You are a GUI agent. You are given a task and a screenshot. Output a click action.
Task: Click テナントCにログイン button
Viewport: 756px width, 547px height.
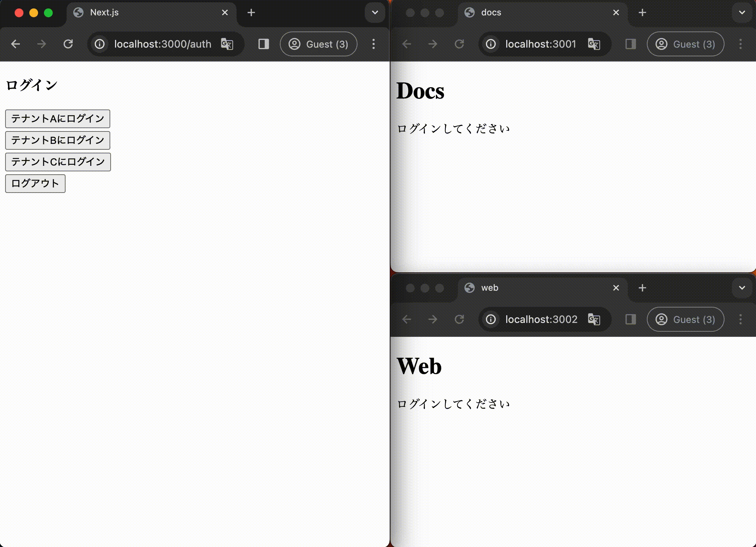(58, 162)
